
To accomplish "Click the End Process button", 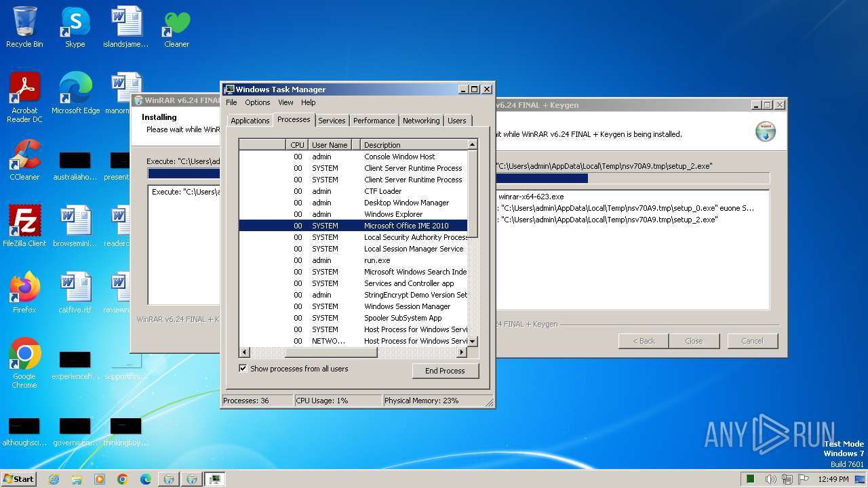I will tap(446, 371).
